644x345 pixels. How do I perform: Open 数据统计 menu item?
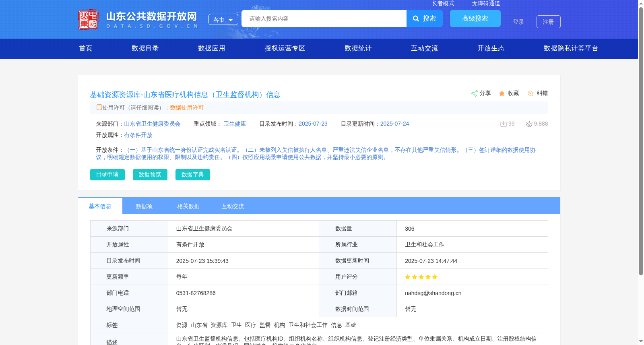point(358,48)
